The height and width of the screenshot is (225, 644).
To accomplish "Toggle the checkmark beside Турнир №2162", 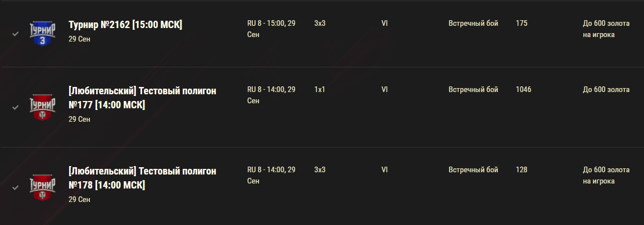I will [15, 34].
